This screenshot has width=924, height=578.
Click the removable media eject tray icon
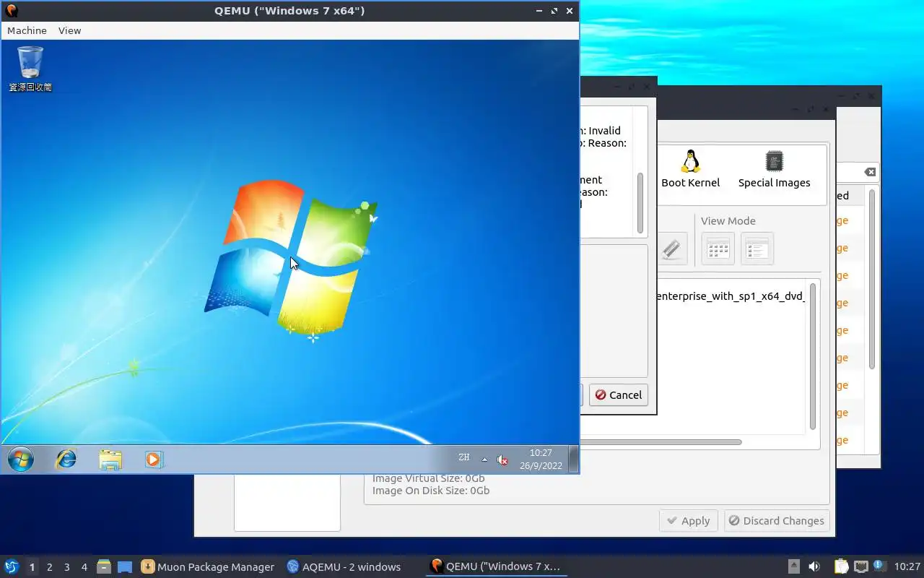[793, 567]
